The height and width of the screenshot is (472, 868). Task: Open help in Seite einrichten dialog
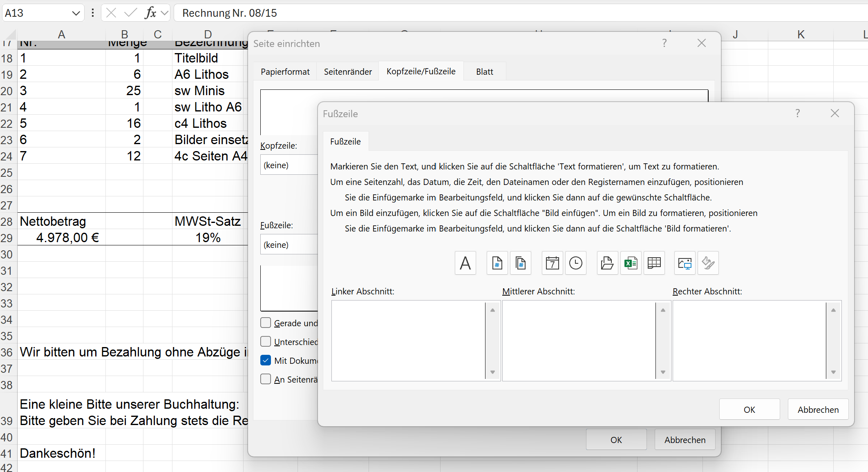coord(664,43)
